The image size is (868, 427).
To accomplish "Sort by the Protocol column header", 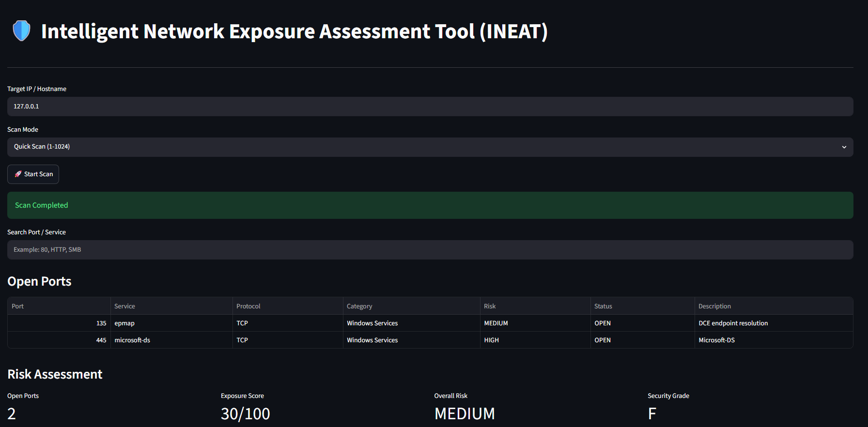I will 288,306.
